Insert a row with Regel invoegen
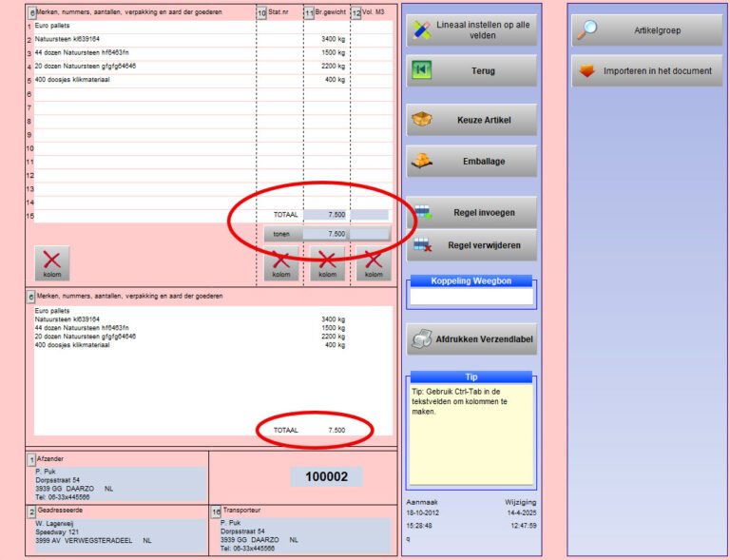The image size is (730, 560). tap(471, 213)
